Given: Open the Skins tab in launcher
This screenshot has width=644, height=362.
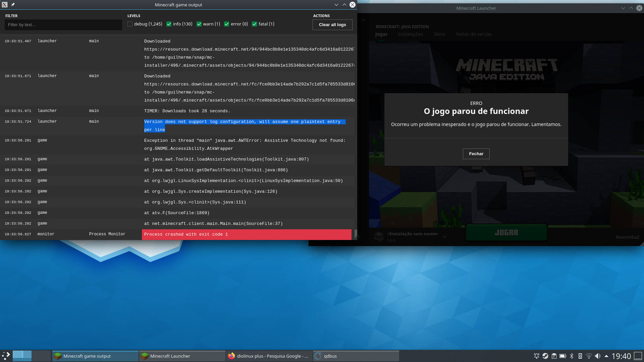Looking at the screenshot, I should pos(439,34).
